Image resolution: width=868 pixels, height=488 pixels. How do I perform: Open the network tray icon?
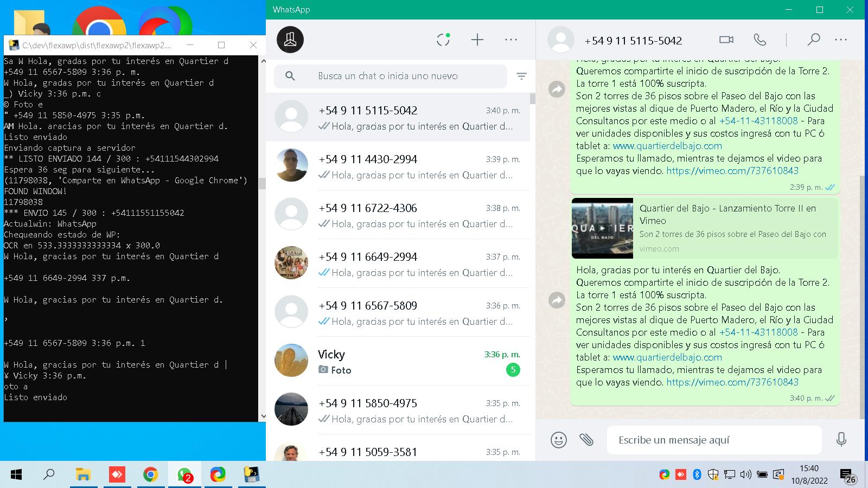pos(730,475)
